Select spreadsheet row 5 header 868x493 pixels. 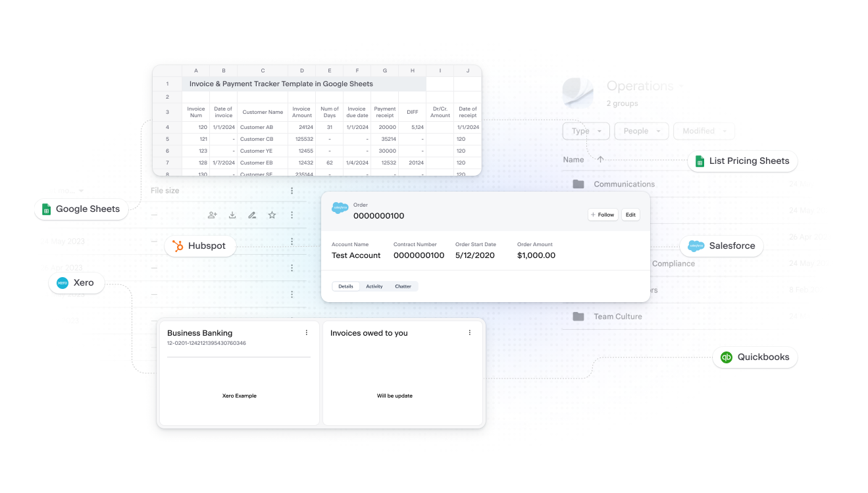(x=168, y=140)
